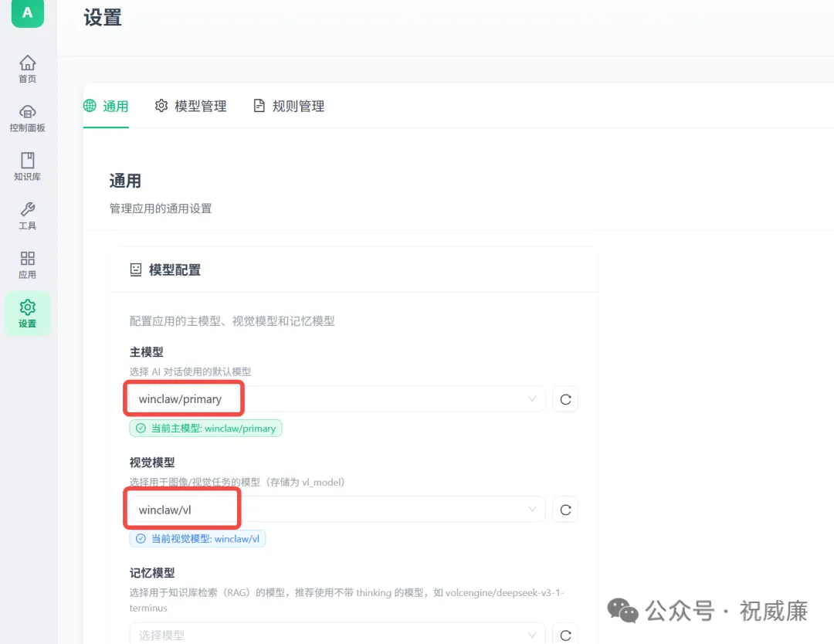Click the refresh icon beside 记忆模型 dropdown
This screenshot has height=644, width=834.
pyautogui.click(x=564, y=633)
